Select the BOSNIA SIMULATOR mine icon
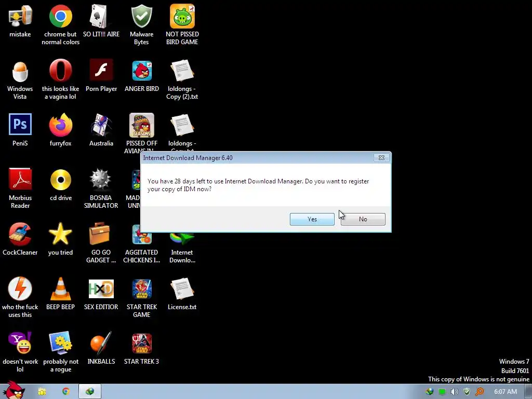The width and height of the screenshot is (532, 399). point(101,188)
